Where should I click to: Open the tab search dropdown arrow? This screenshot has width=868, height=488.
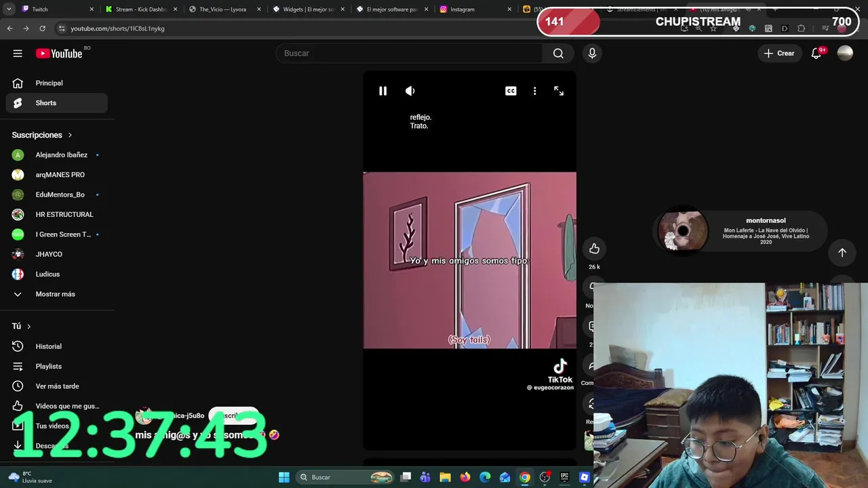(9, 9)
